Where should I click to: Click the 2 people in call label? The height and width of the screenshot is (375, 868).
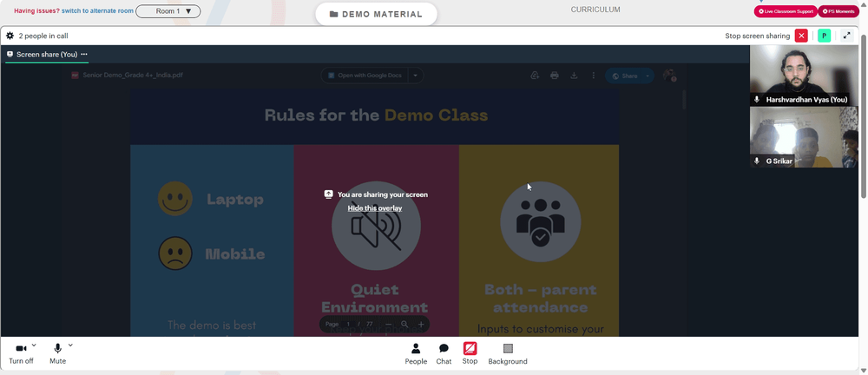43,36
